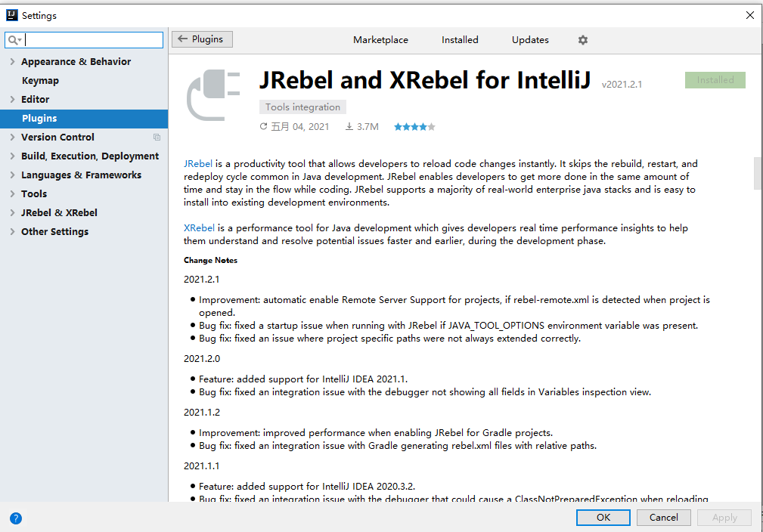
Task: Click the JRebel plugin logo
Action: click(x=212, y=94)
